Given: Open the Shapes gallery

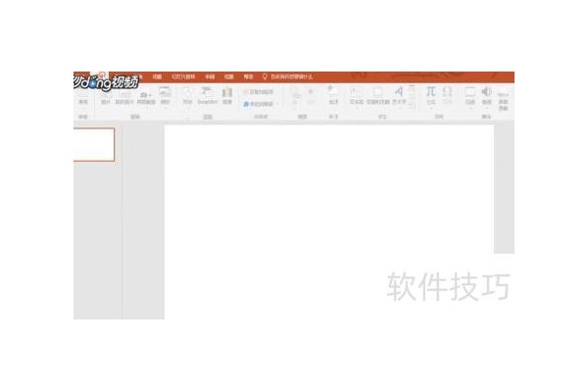Looking at the screenshot, I should (x=187, y=96).
